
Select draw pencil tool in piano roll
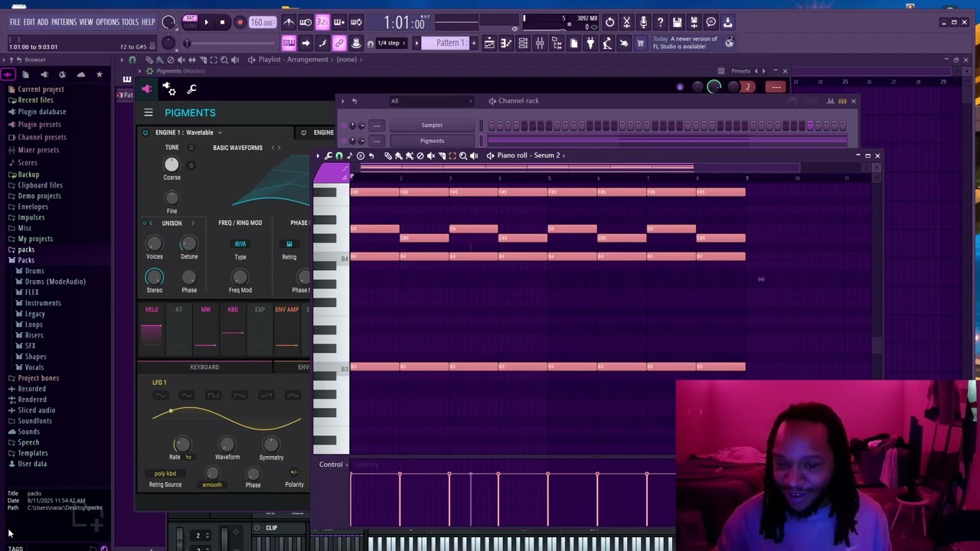point(387,155)
